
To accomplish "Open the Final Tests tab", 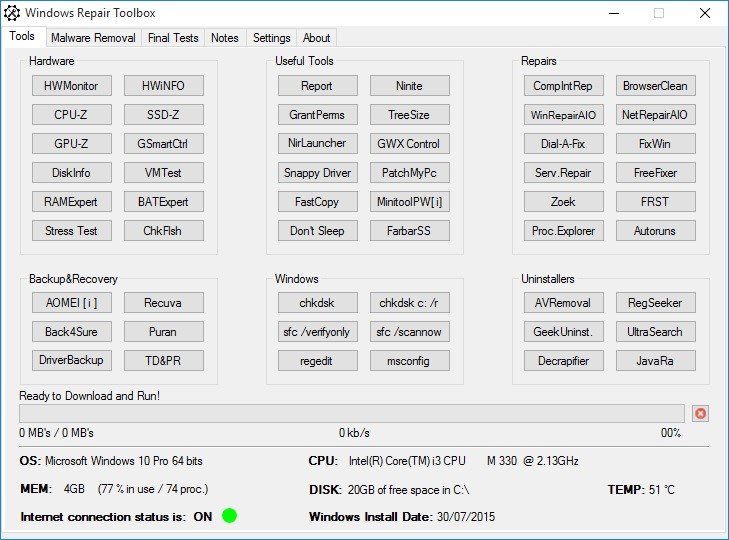I will (173, 38).
